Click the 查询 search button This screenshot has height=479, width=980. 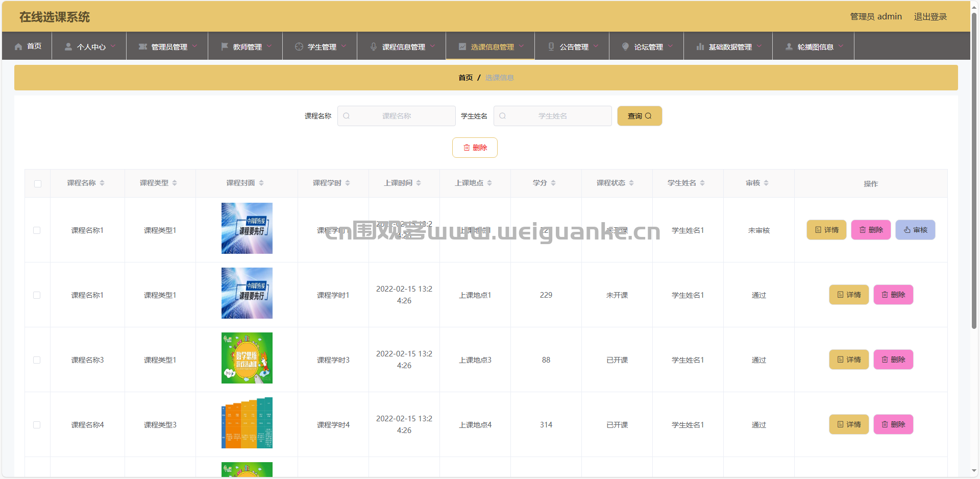click(639, 116)
